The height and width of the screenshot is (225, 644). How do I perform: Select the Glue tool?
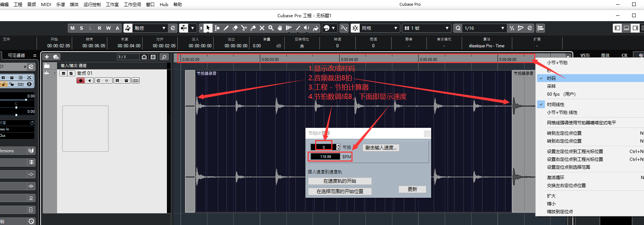[253, 28]
